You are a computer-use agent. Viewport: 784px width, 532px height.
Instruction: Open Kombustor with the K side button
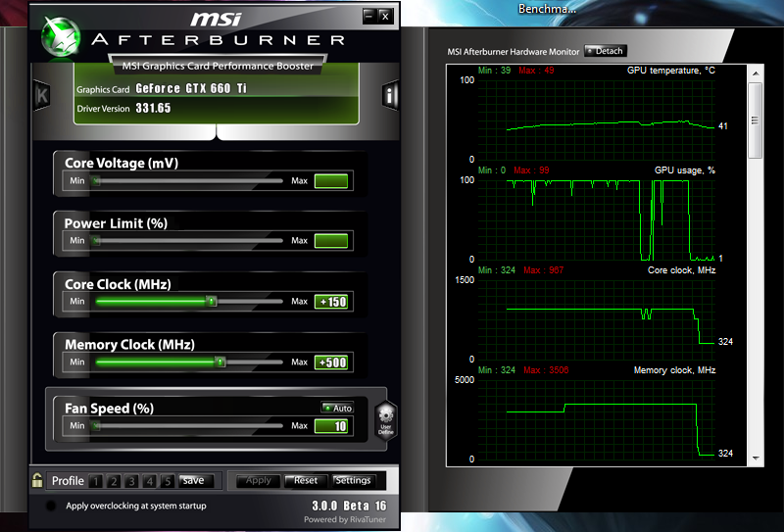click(42, 95)
